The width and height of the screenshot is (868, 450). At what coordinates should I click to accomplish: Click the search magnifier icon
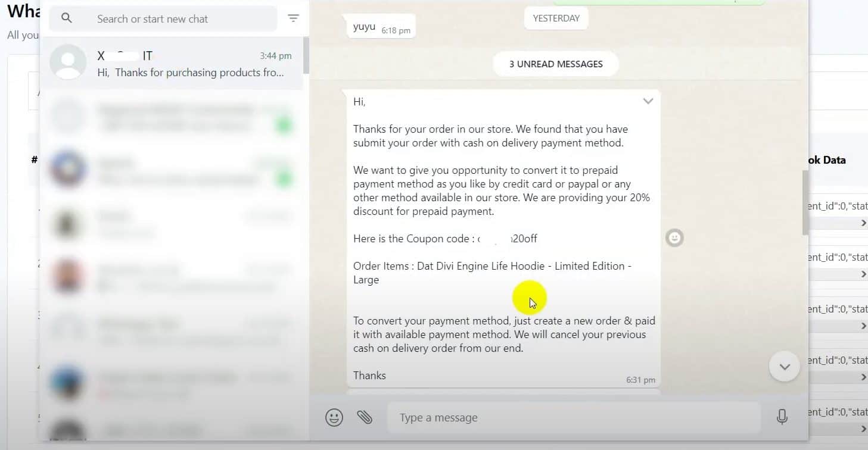[67, 18]
